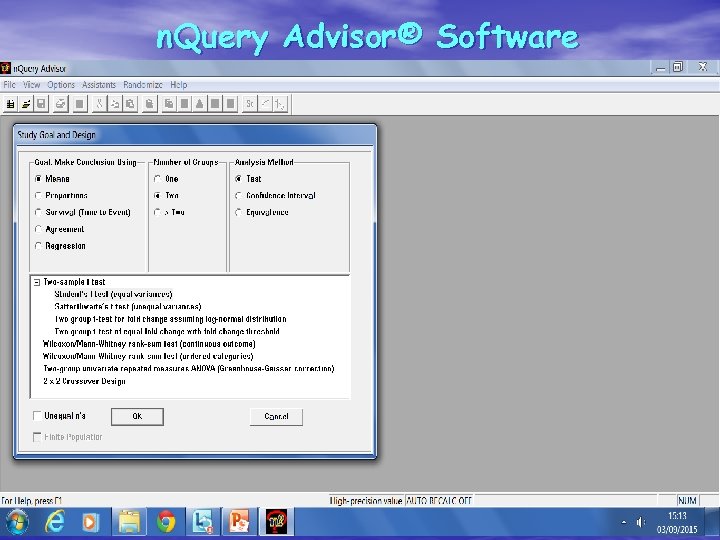720x540 pixels.
Task: Choose the Regression radio button
Action: (x=39, y=246)
